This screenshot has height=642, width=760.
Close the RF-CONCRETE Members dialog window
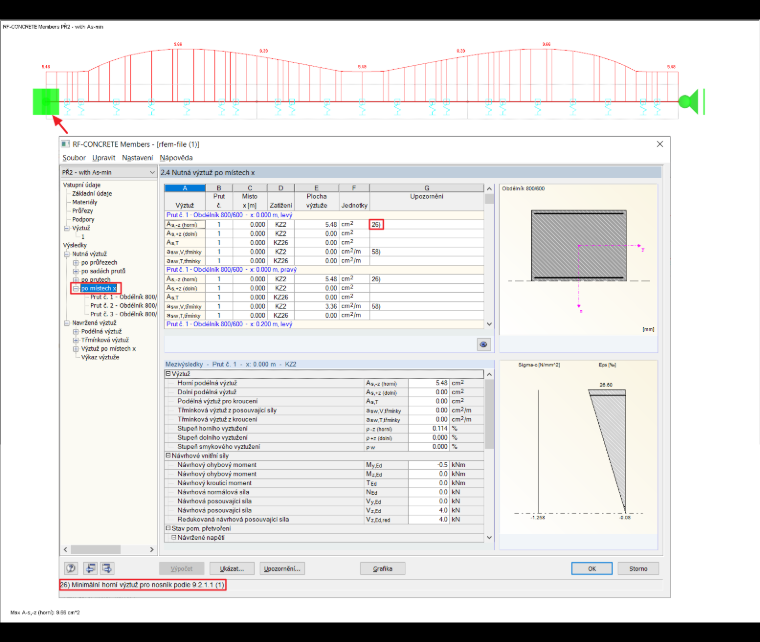660,144
